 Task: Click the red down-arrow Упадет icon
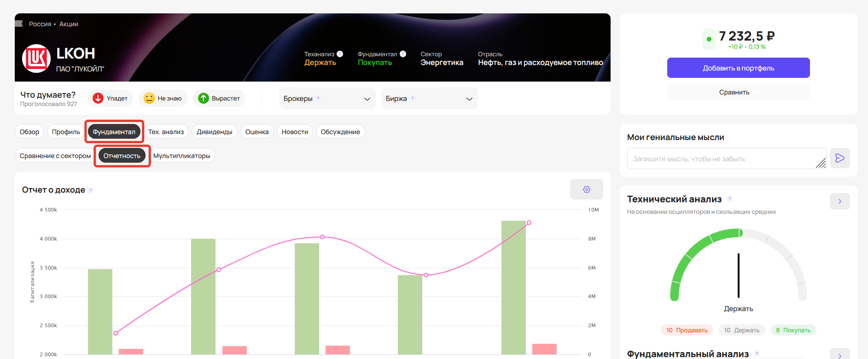[98, 98]
